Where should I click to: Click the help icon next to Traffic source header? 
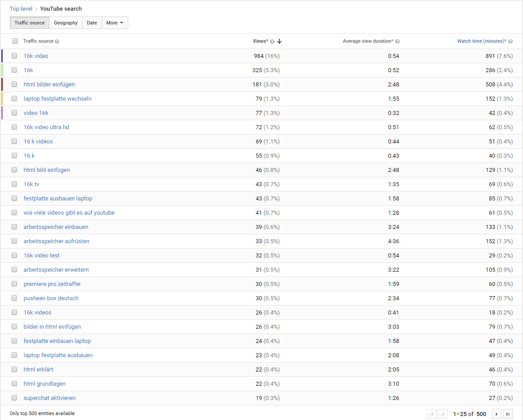[57, 41]
